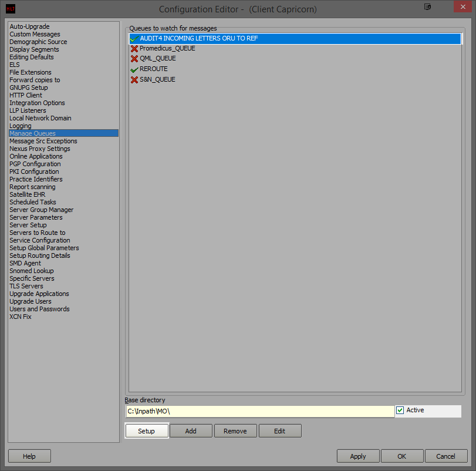This screenshot has width=476, height=471.
Task: Click the Remove button
Action: point(235,431)
